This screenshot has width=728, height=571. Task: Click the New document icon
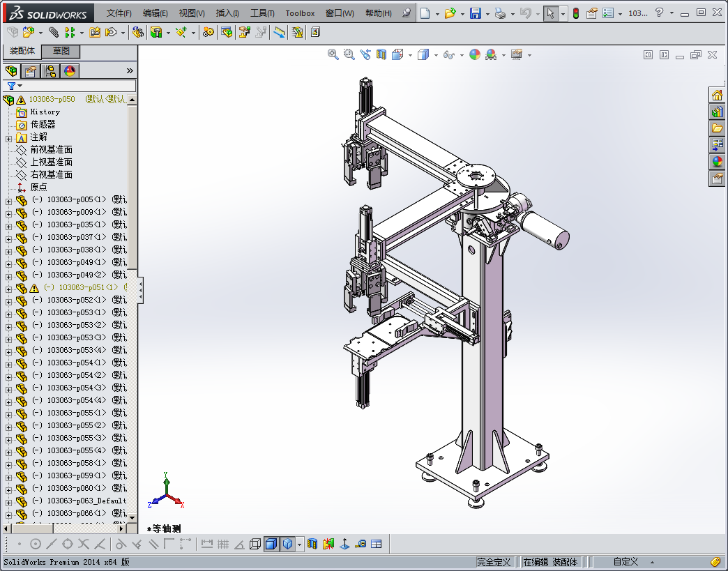click(425, 13)
